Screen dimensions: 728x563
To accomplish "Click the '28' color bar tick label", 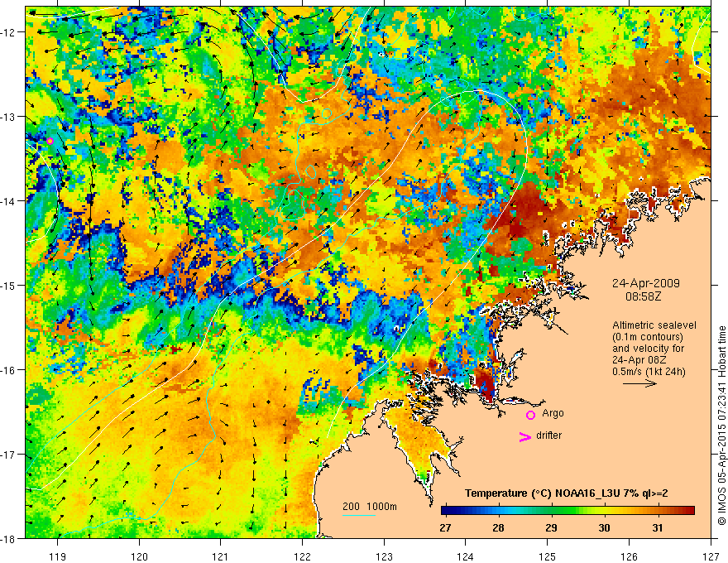I will [498, 528].
